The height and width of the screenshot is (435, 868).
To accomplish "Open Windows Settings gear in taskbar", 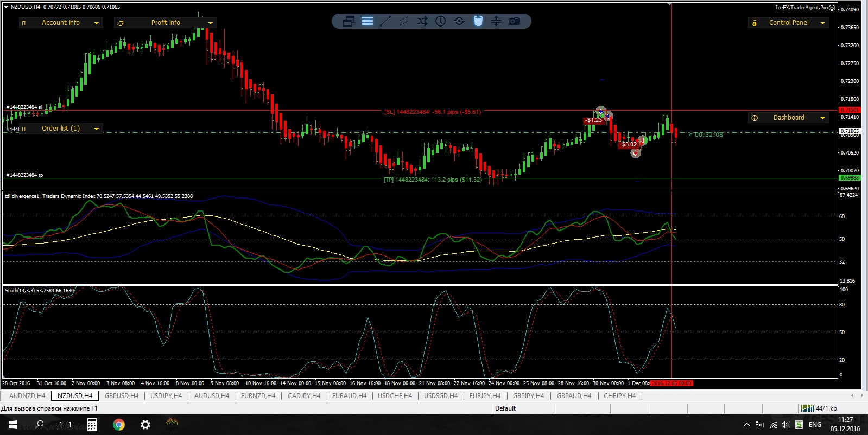I will (x=145, y=425).
